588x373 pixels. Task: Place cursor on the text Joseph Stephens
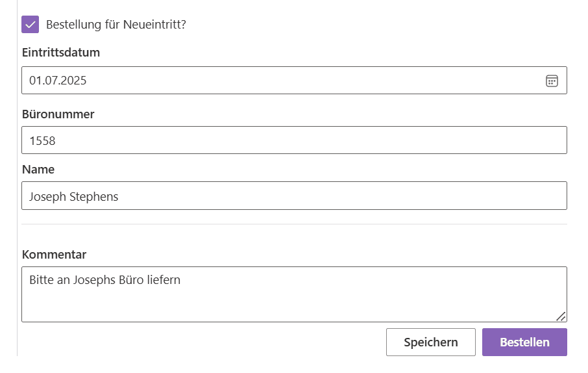[73, 196]
